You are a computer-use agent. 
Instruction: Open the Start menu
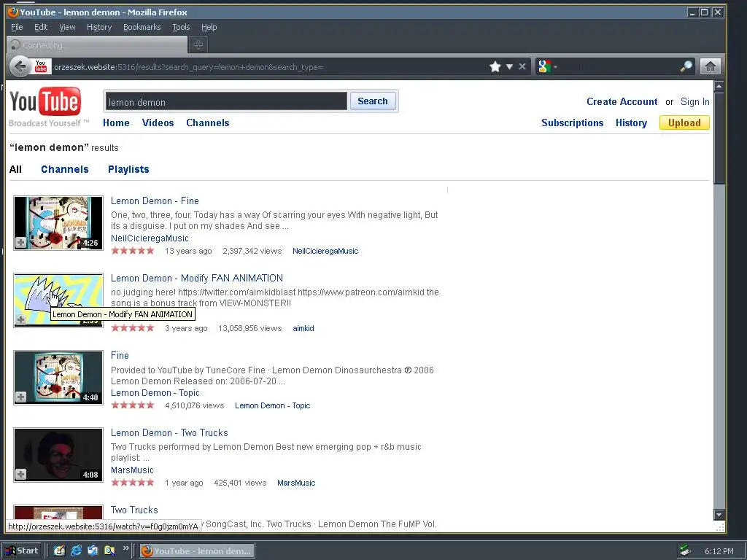point(23,551)
